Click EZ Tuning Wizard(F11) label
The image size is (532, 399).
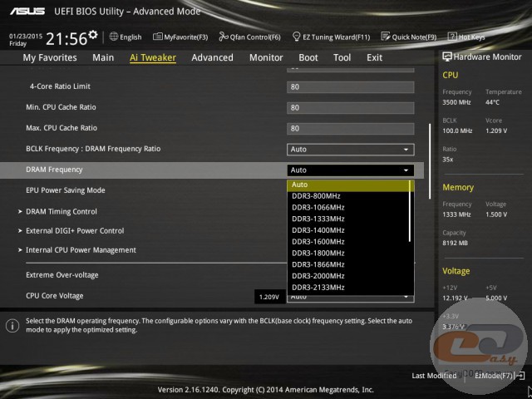pos(336,37)
